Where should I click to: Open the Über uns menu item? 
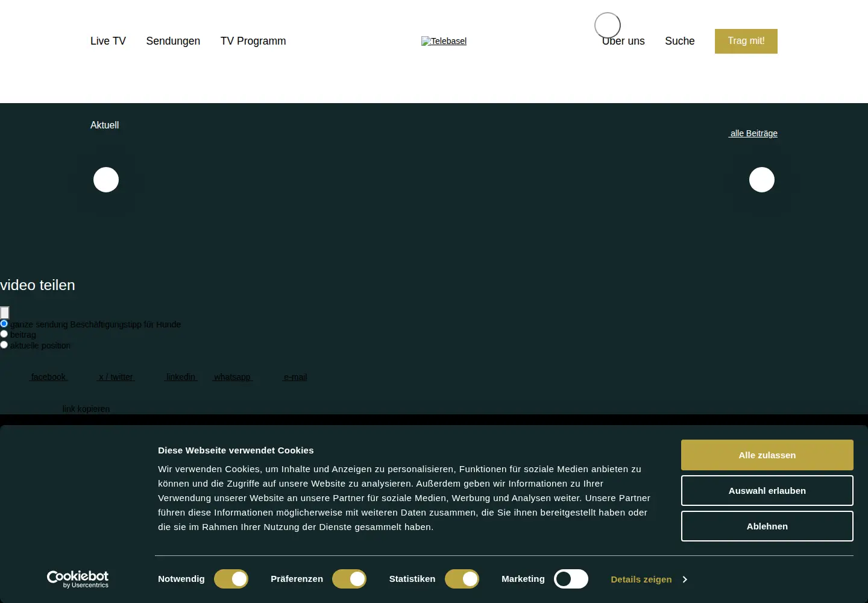coord(623,41)
